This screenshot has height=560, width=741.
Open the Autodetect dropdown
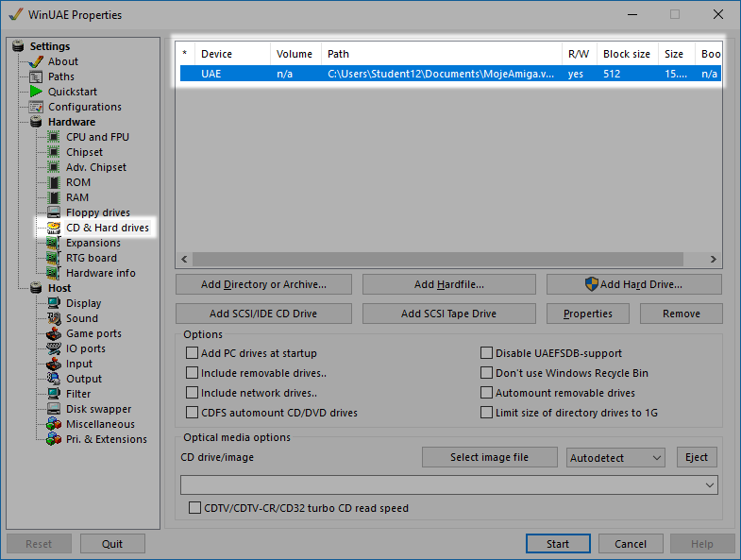615,458
